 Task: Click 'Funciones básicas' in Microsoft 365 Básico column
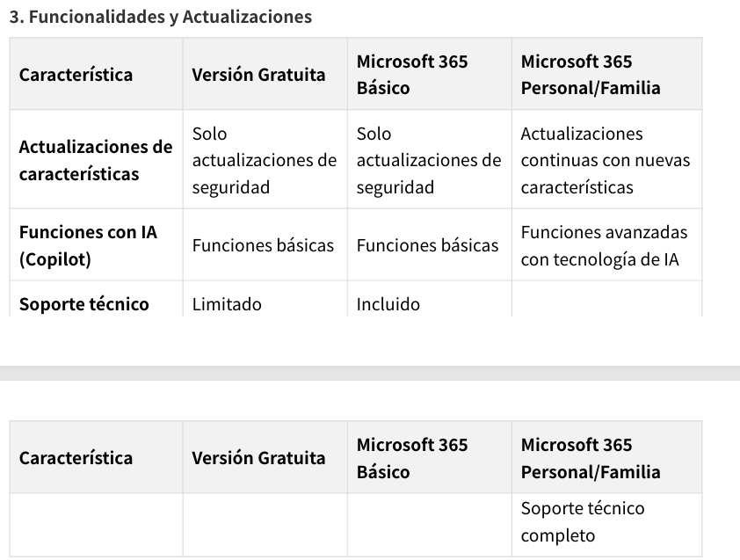point(428,245)
